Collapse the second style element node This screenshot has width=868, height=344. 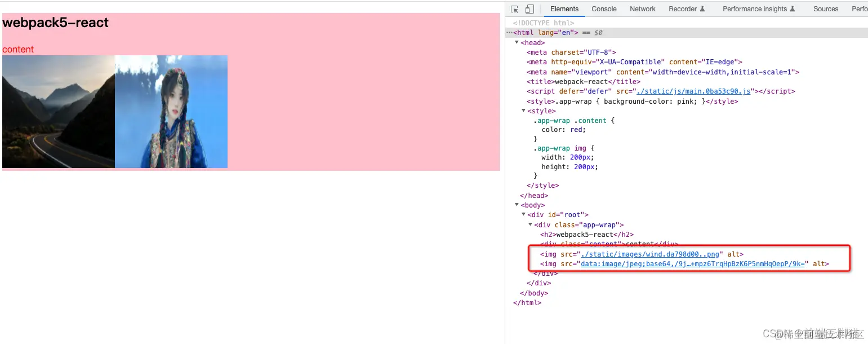tap(524, 111)
